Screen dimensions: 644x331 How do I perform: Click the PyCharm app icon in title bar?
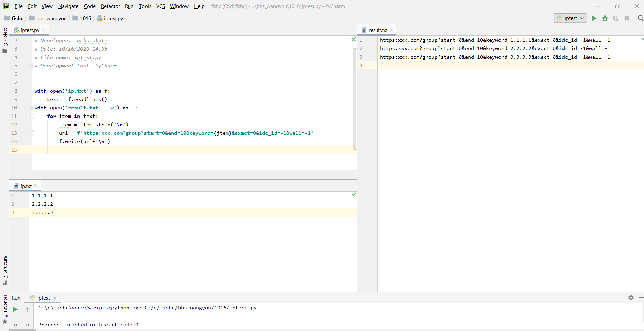(6, 6)
